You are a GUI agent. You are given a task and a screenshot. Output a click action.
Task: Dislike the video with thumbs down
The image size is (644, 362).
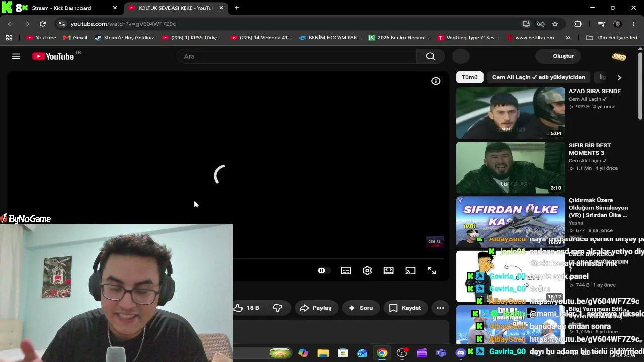point(277,308)
